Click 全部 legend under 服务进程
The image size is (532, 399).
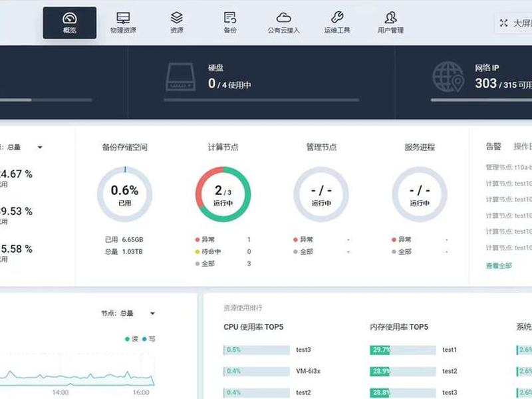(402, 251)
